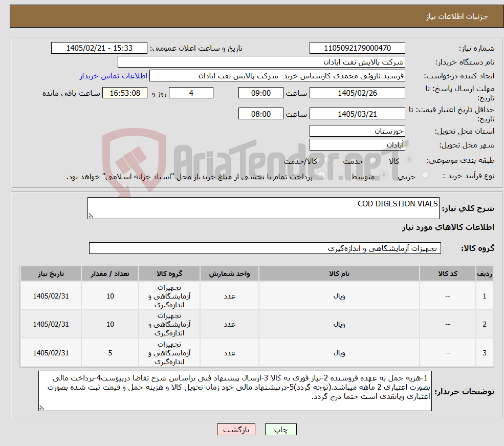The image size is (504, 446).
Task: Open the اطلاعات تماس خریدار link
Action: [114, 76]
